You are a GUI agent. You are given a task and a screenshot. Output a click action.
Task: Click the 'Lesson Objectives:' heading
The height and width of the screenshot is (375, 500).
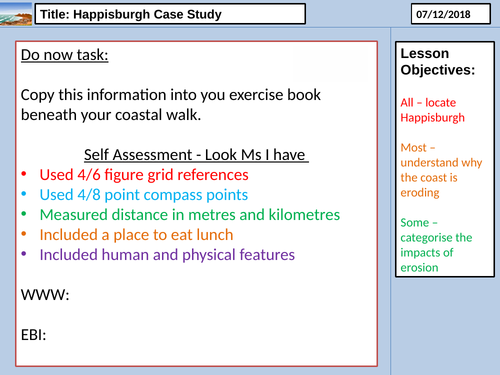(x=438, y=62)
